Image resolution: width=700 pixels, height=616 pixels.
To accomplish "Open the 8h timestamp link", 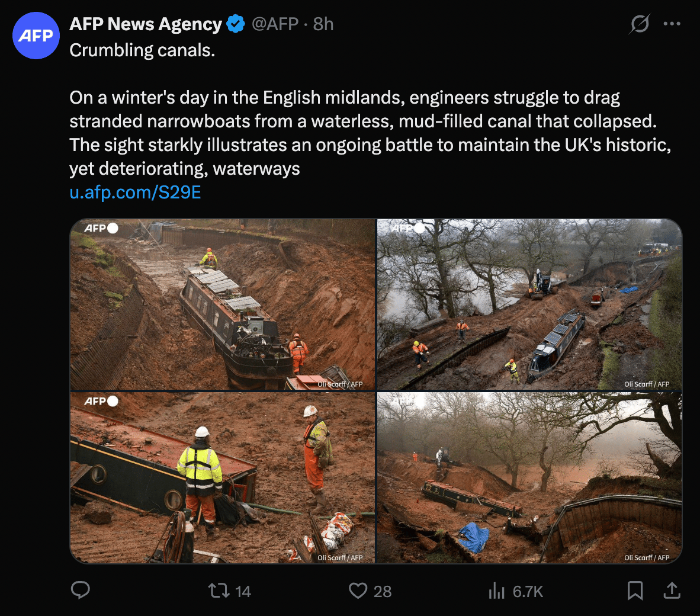I will click(x=323, y=24).
